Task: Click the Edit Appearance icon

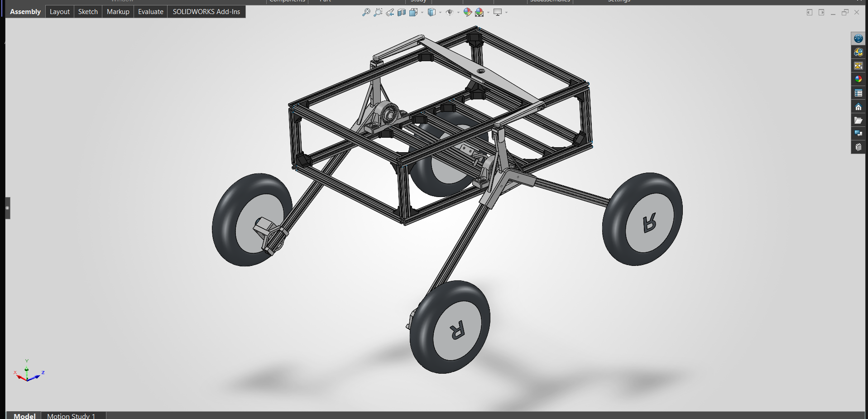Action: [x=468, y=12]
